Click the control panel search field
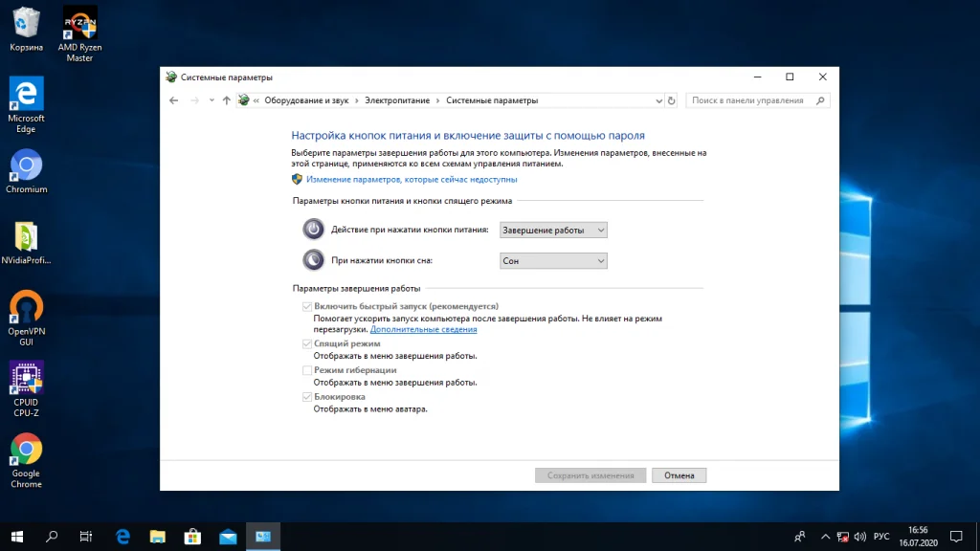The width and height of the screenshot is (980, 551). pyautogui.click(x=751, y=100)
